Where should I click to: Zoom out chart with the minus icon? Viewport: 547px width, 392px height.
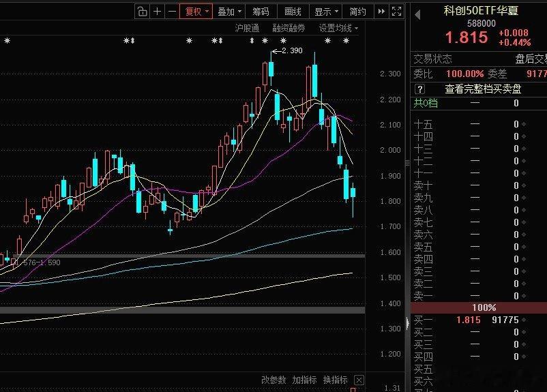coord(172,12)
